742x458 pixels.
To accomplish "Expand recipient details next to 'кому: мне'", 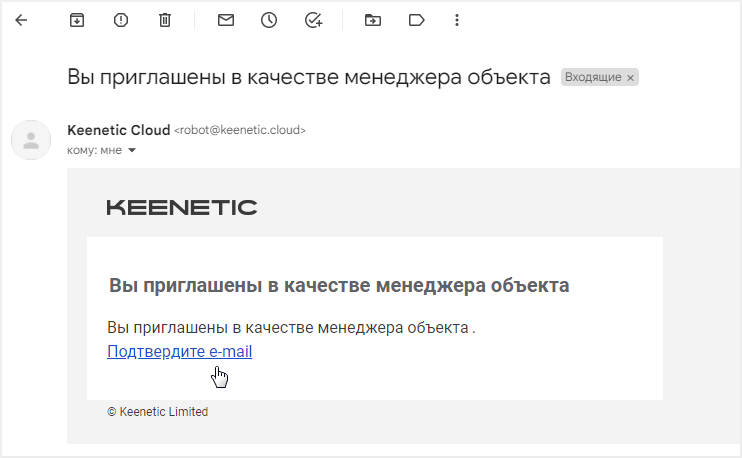I will [131, 151].
